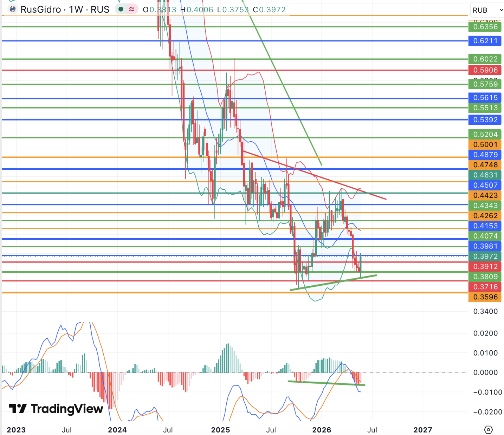Screen dimensions: 504x435
Task: Click the close value 0.3972 in header
Action: pos(272,9)
